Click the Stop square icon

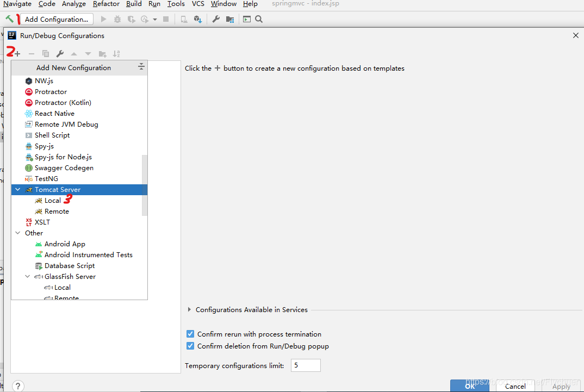[166, 19]
